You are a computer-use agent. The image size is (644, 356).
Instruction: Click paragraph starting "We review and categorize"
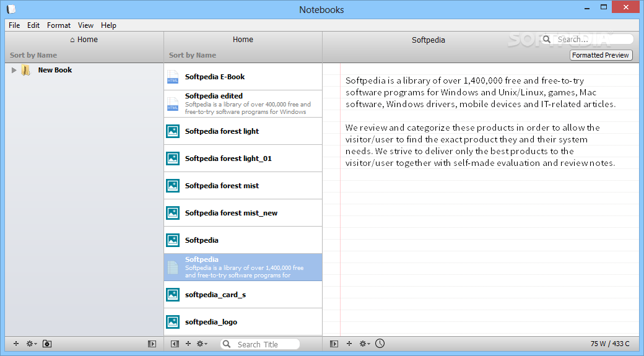pyautogui.click(x=480, y=145)
